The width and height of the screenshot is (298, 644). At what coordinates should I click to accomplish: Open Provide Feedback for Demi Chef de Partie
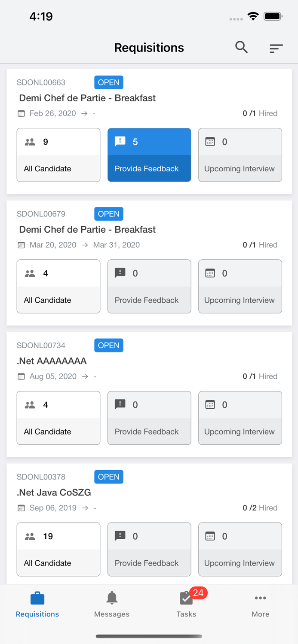coord(149,155)
